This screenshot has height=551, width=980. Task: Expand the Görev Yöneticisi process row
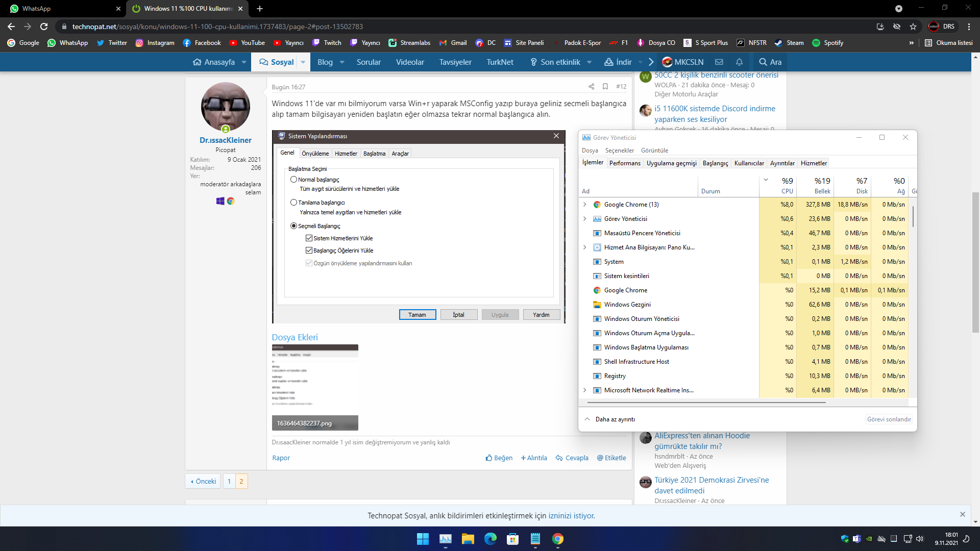[x=585, y=219]
